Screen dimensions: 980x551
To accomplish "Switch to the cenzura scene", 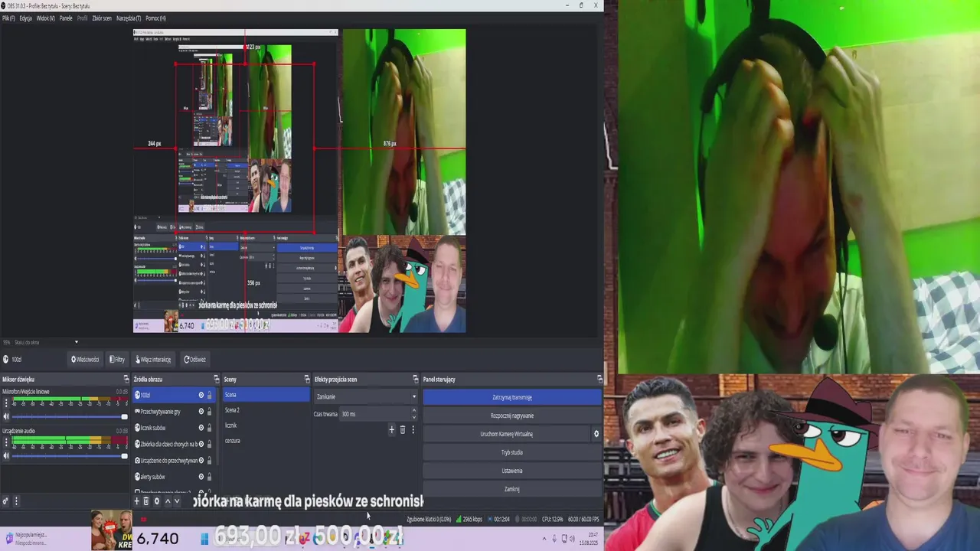I will (266, 441).
